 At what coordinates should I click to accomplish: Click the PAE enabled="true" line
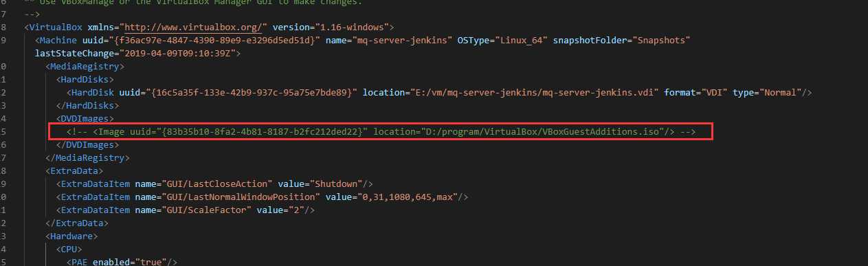(122, 262)
